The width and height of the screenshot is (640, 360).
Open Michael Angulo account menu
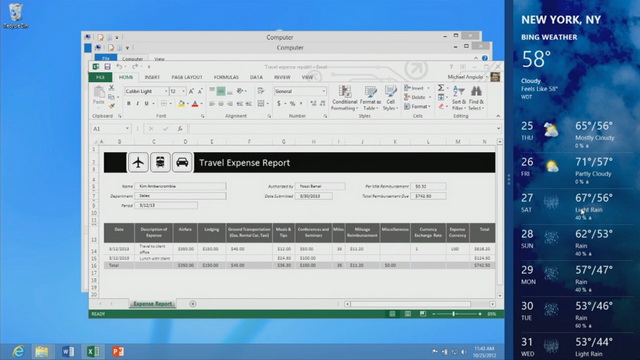click(468, 77)
